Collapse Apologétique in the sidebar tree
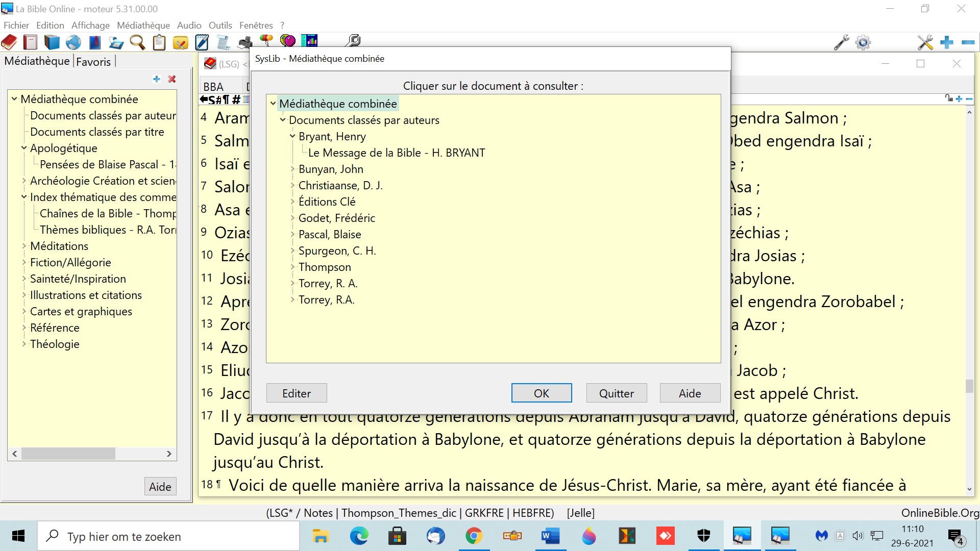 tap(24, 148)
